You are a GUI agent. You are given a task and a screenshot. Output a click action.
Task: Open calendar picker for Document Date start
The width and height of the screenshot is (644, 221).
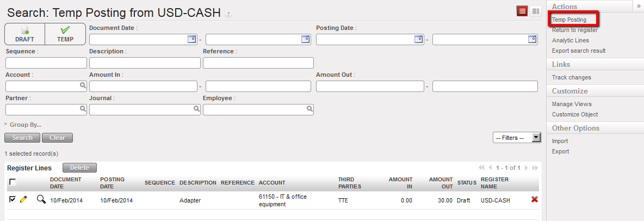[x=191, y=39]
